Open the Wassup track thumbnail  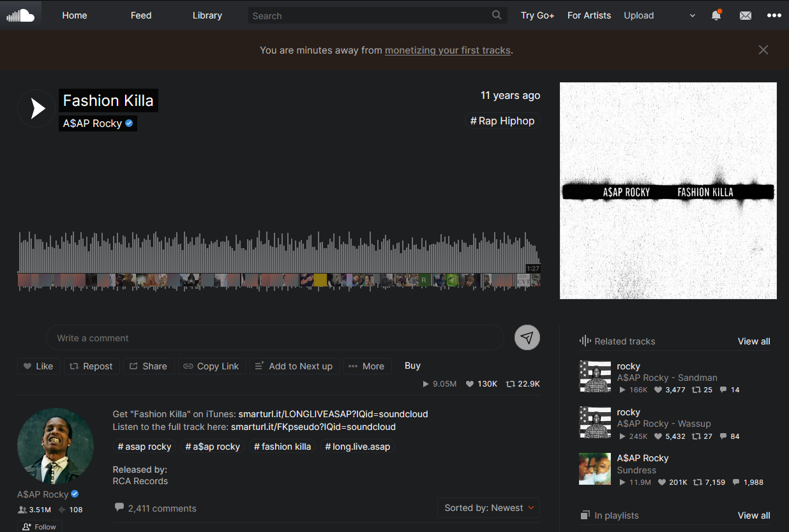pos(595,422)
